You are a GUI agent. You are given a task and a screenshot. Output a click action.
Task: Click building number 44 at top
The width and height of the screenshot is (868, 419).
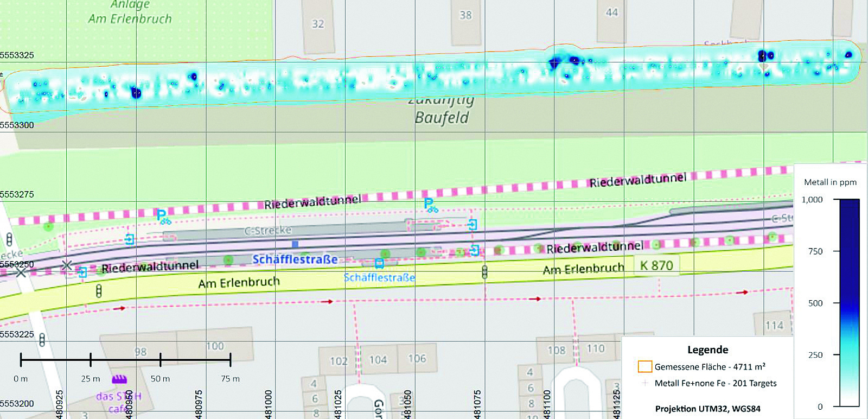pos(612,12)
